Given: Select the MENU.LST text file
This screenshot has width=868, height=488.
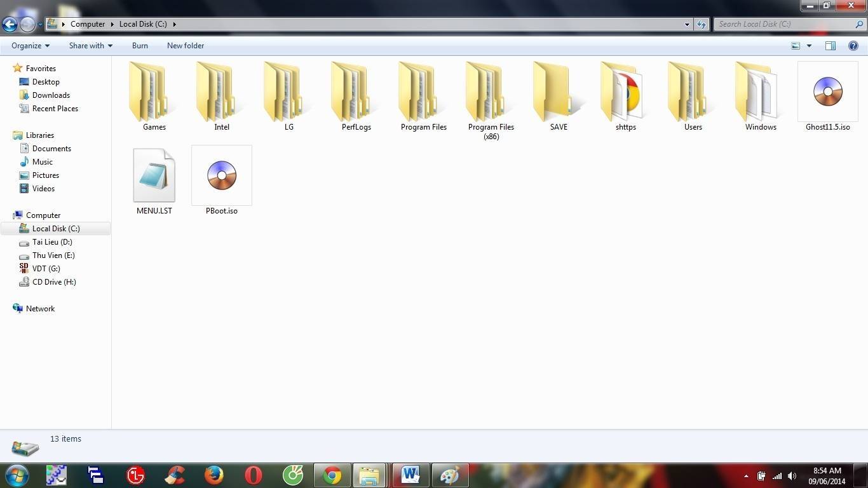Looking at the screenshot, I should point(154,180).
